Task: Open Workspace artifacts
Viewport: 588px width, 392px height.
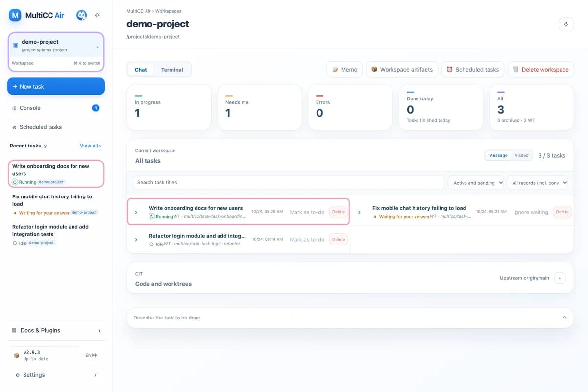Action: click(402, 70)
